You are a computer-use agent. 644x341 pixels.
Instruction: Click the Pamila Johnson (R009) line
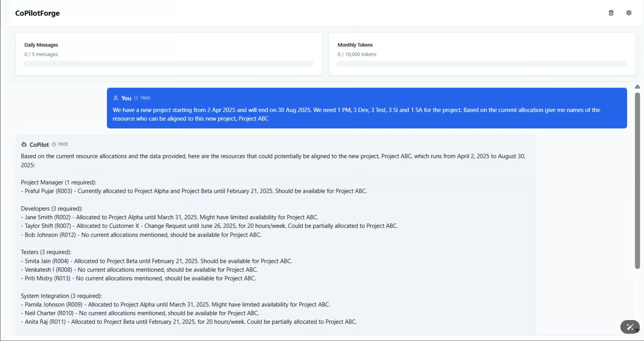175,305
